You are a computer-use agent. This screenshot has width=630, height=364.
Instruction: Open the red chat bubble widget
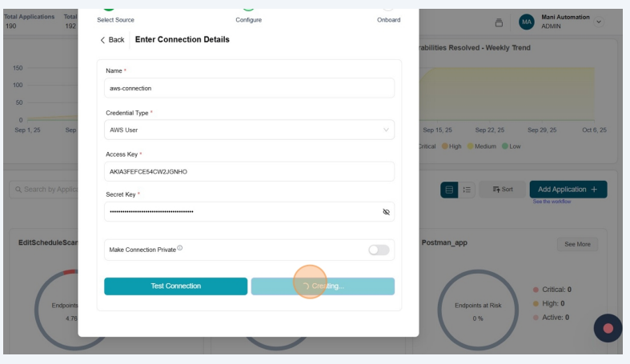(608, 329)
